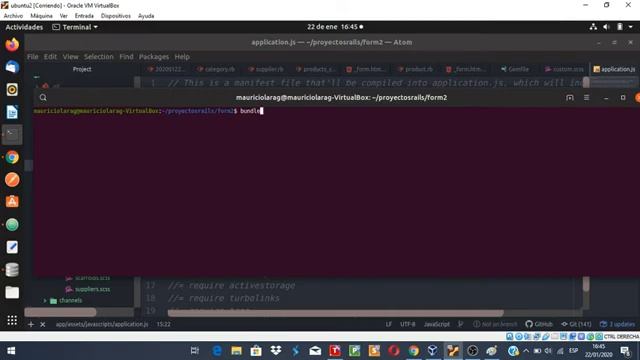Open Google Chrome from the dock
The width and height of the screenshot is (640, 360).
coord(12,157)
